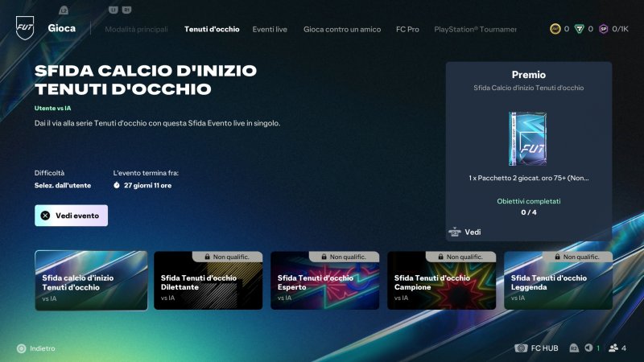Screen dimensions: 644x362
Task: Click Indietro to go back
Action: pyautogui.click(x=43, y=348)
